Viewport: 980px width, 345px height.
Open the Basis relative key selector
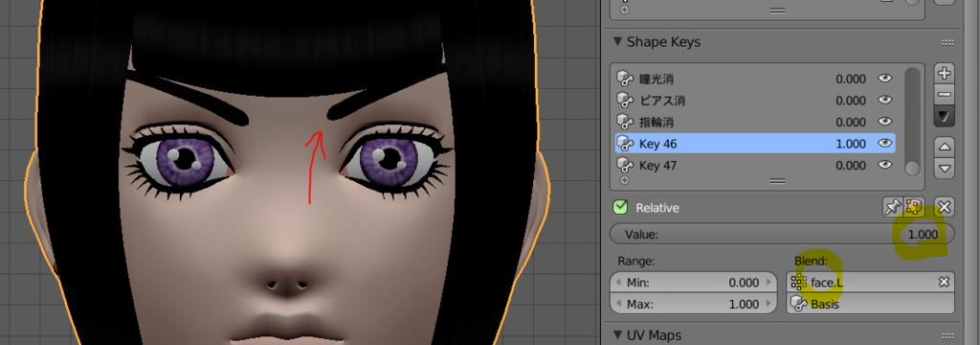[x=870, y=304]
